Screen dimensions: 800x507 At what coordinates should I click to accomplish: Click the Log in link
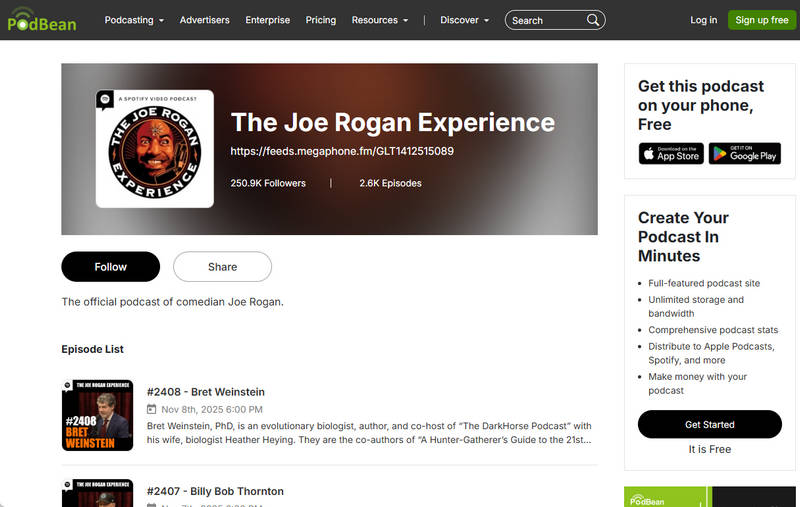[704, 20]
